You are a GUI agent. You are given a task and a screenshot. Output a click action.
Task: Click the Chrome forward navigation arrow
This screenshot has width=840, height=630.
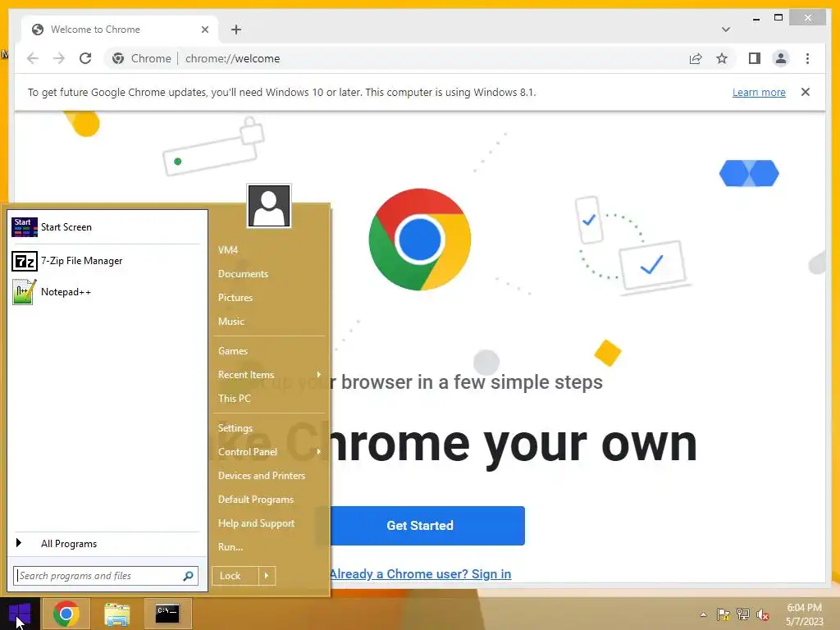point(59,58)
